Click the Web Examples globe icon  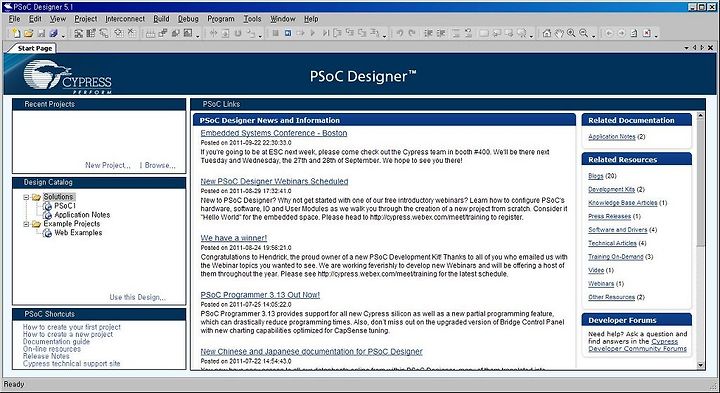(47, 233)
